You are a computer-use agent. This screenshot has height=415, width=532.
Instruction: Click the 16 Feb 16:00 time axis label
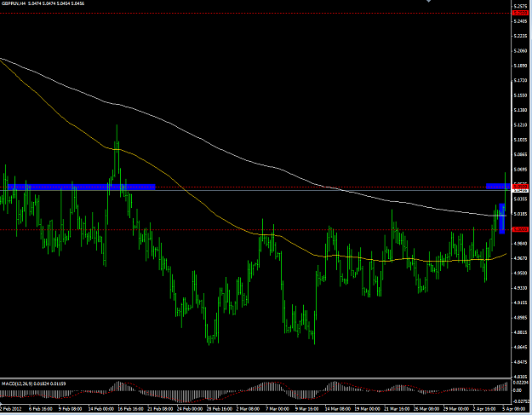pyautogui.click(x=130, y=409)
